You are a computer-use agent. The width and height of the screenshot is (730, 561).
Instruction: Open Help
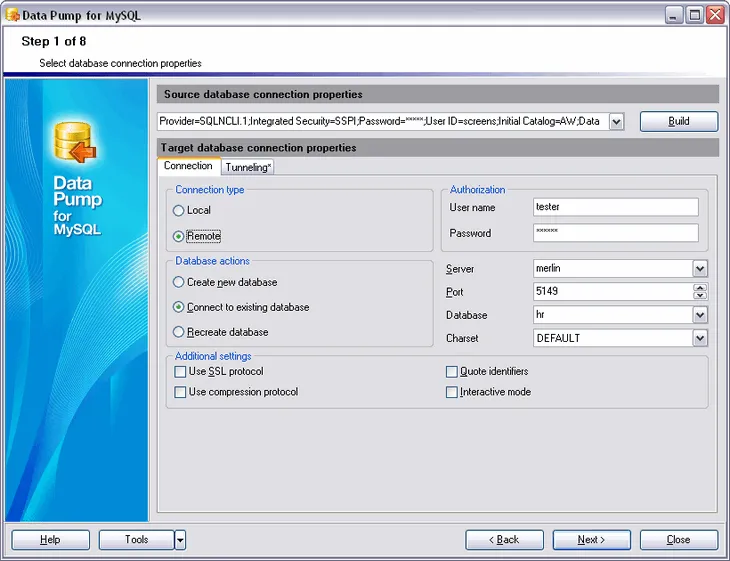pyautogui.click(x=50, y=540)
